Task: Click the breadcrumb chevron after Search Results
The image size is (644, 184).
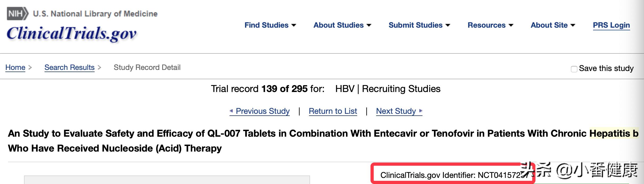Action: point(99,68)
